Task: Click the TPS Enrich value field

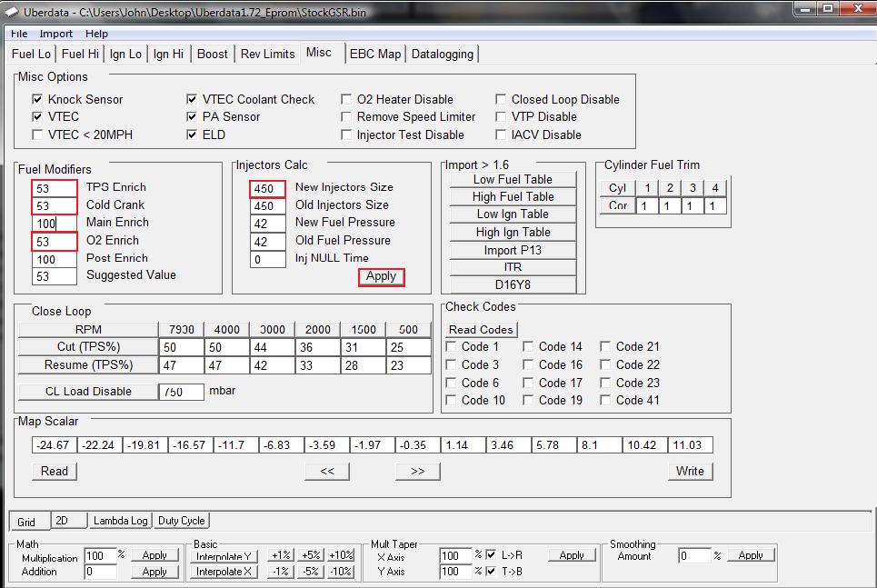Action: 55,188
